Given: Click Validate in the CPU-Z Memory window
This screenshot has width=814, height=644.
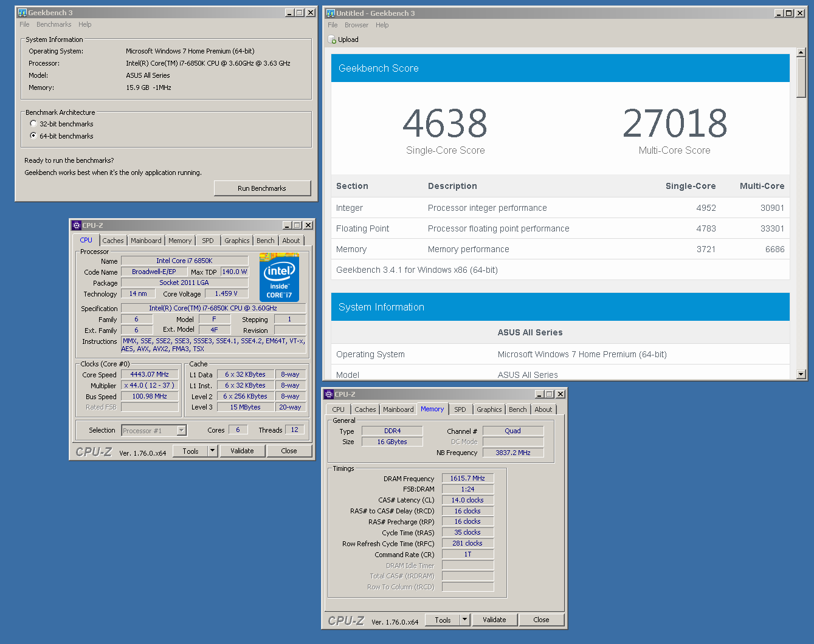Looking at the screenshot, I should 494,620.
